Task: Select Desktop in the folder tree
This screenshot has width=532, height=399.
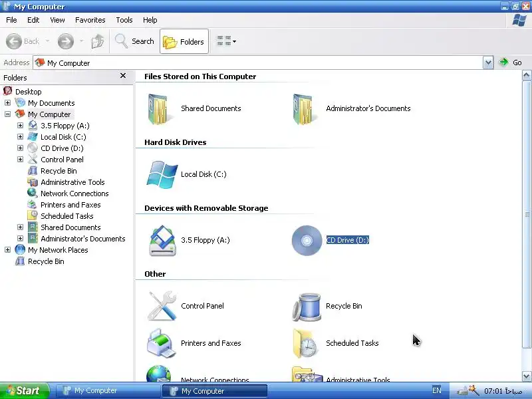Action: click(29, 92)
